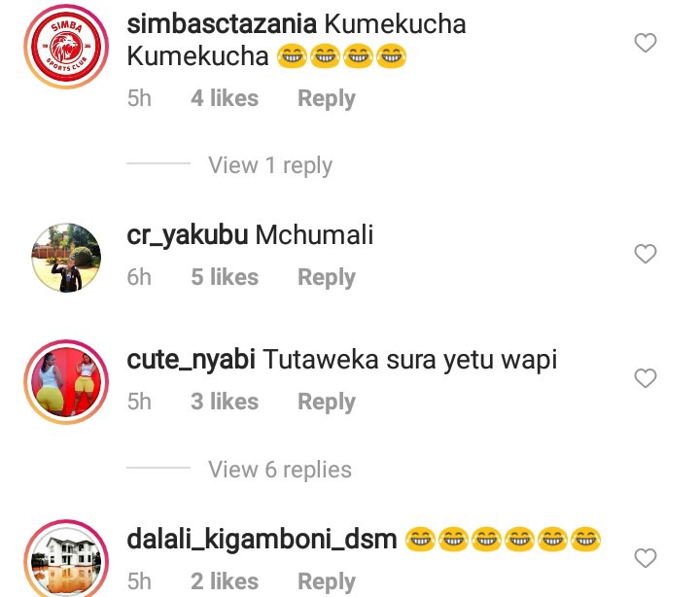Open the Simba Sports Club profile picture
700x597 pixels.
click(x=66, y=47)
